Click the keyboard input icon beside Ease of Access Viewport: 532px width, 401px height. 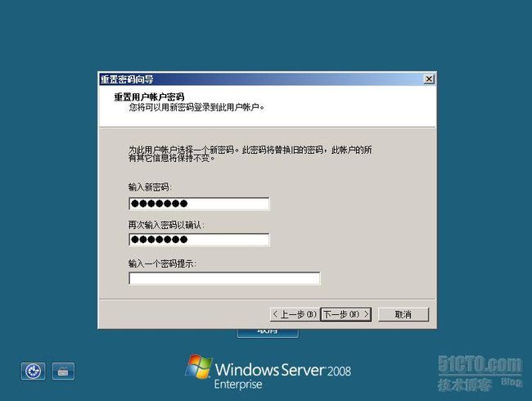coord(63,371)
